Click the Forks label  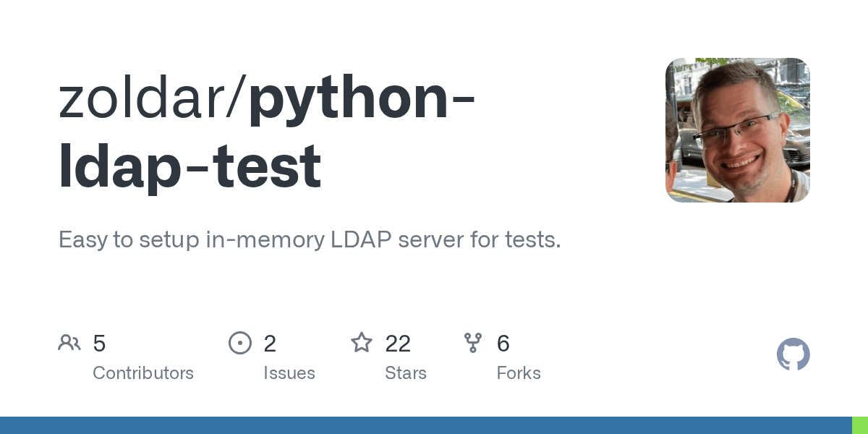pyautogui.click(x=519, y=373)
